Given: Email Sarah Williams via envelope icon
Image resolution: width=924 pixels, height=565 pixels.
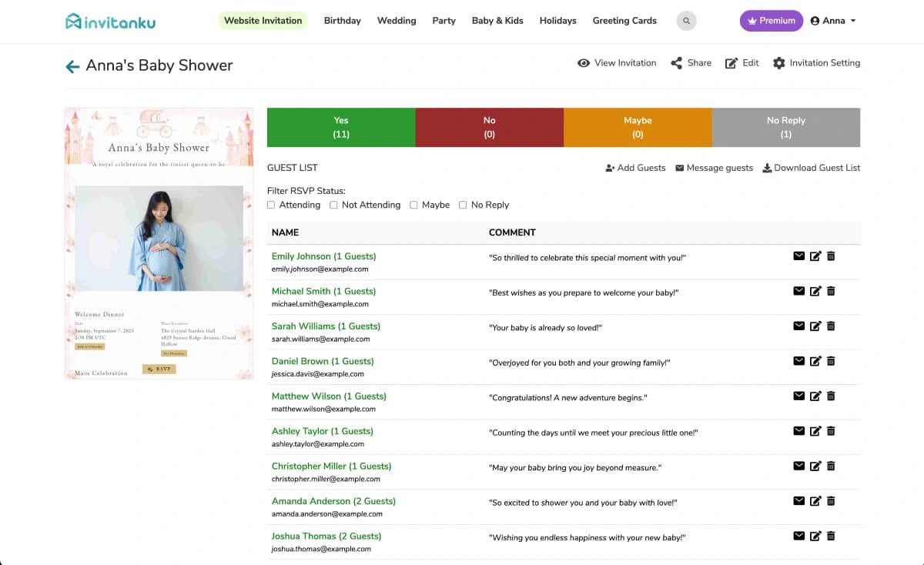Looking at the screenshot, I should [x=798, y=326].
